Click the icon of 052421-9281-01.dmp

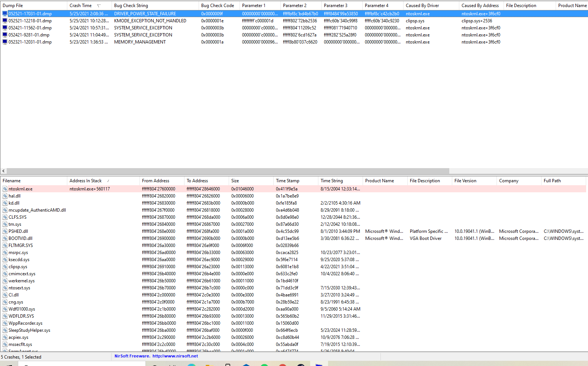pos(5,35)
